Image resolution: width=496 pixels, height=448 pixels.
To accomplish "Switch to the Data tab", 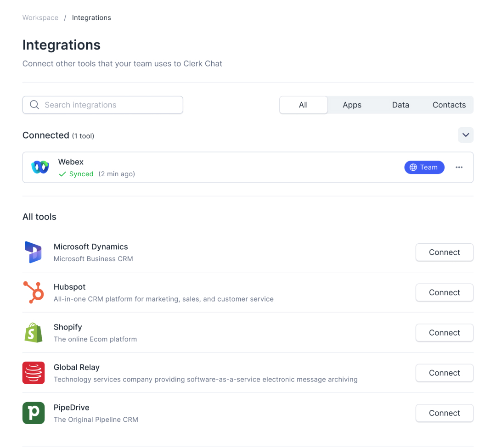I will coord(400,105).
